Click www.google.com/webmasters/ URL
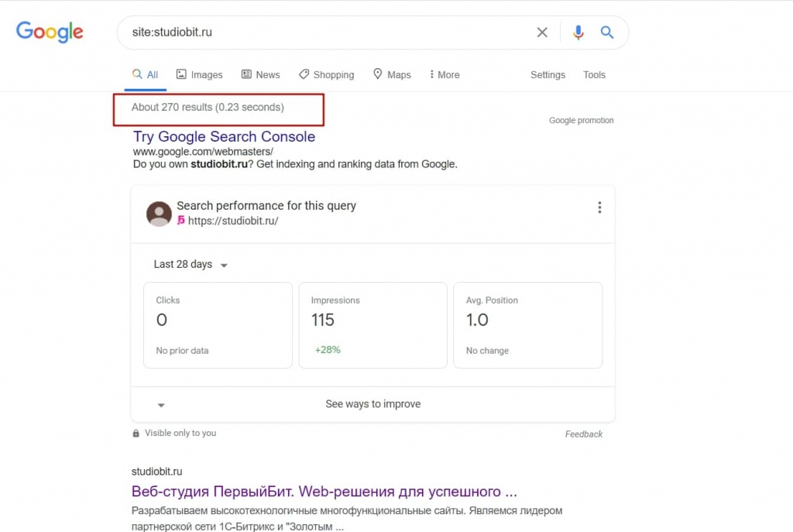The image size is (793, 532). pyautogui.click(x=203, y=151)
